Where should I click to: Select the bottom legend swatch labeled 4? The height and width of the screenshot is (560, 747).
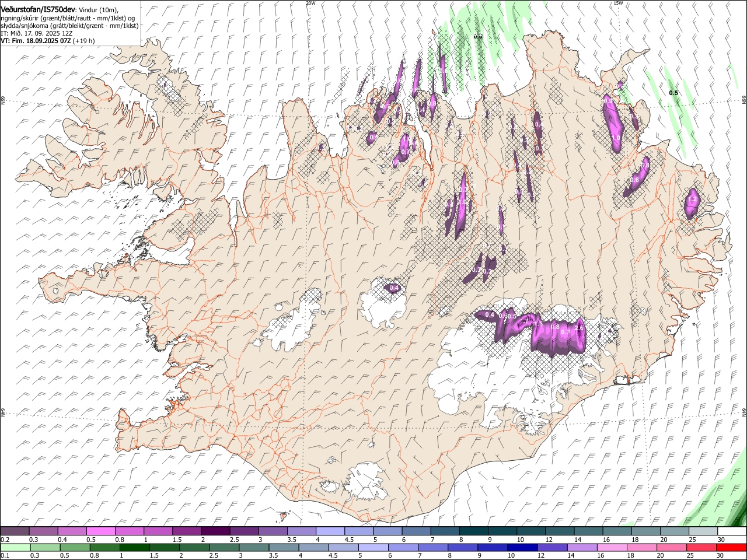click(x=313, y=548)
